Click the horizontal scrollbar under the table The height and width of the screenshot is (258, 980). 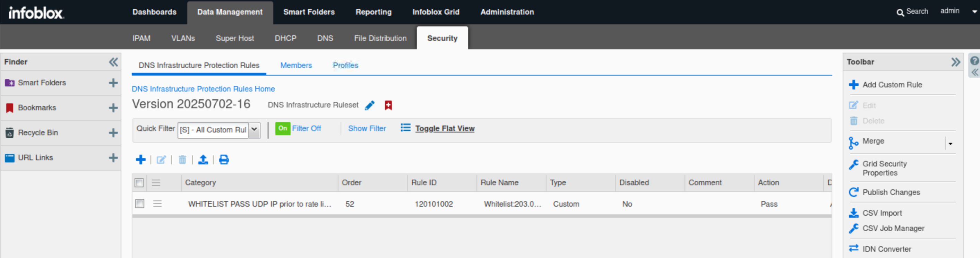[482, 216]
